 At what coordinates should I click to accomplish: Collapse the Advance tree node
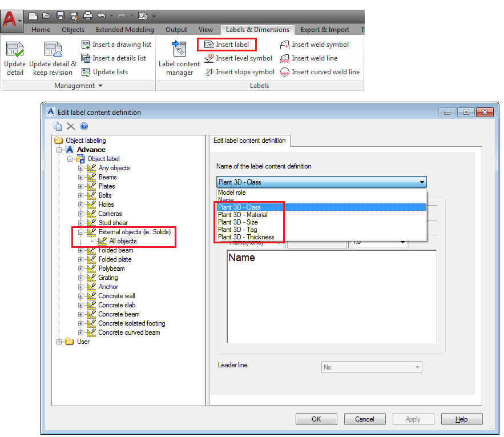[x=59, y=150]
